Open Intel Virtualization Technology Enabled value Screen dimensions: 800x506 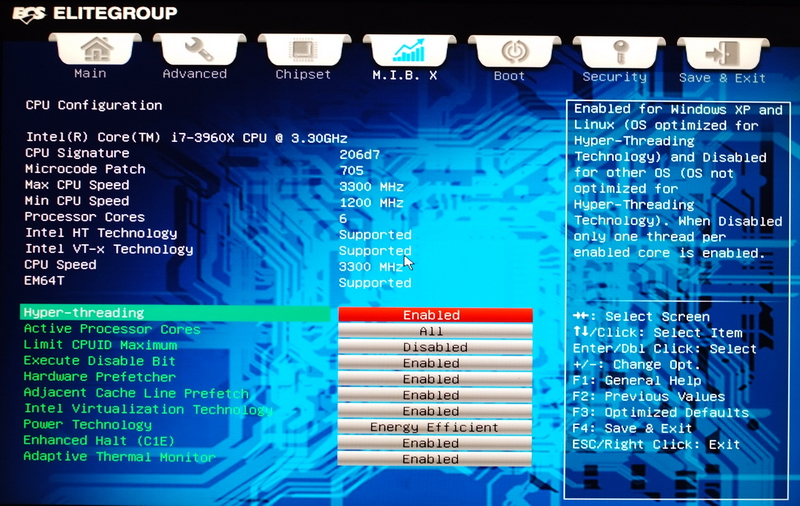point(435,411)
